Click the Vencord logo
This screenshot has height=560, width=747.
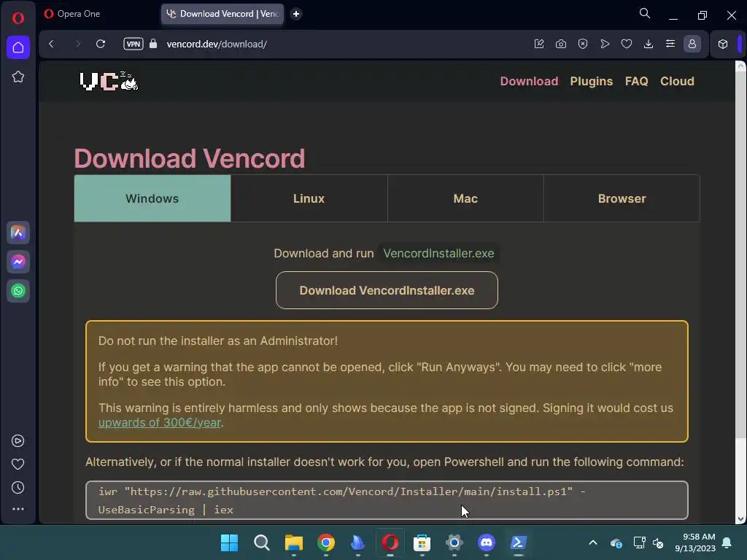[x=109, y=81]
